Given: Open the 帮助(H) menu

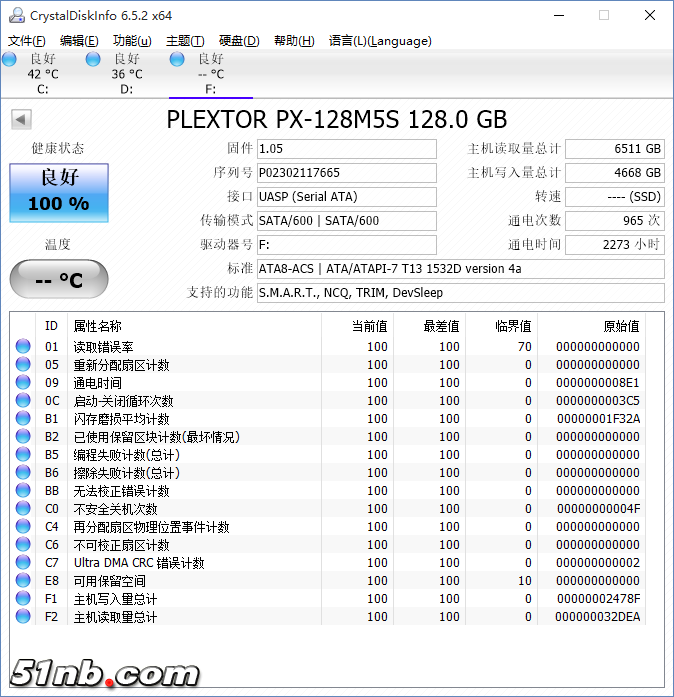Looking at the screenshot, I should [x=294, y=41].
